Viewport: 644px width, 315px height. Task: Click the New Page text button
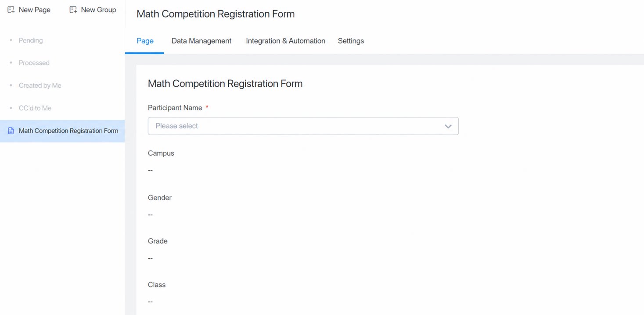(34, 10)
